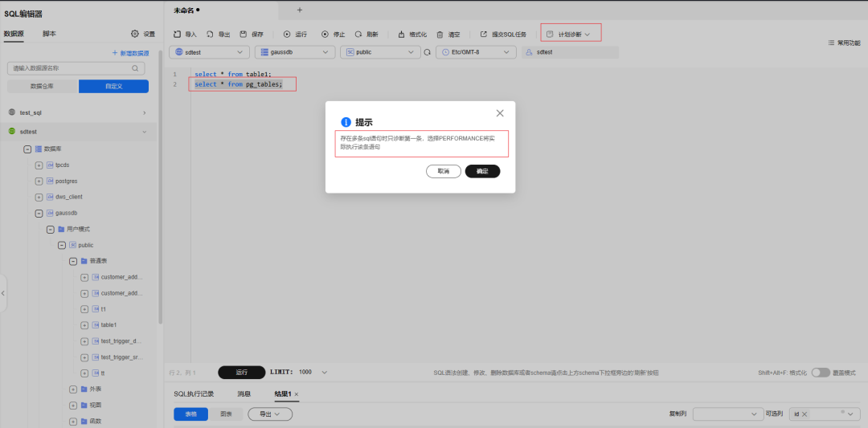Screen dimensions: 868x428
Task: Click the 导入 import toolbar icon
Action: (177, 34)
